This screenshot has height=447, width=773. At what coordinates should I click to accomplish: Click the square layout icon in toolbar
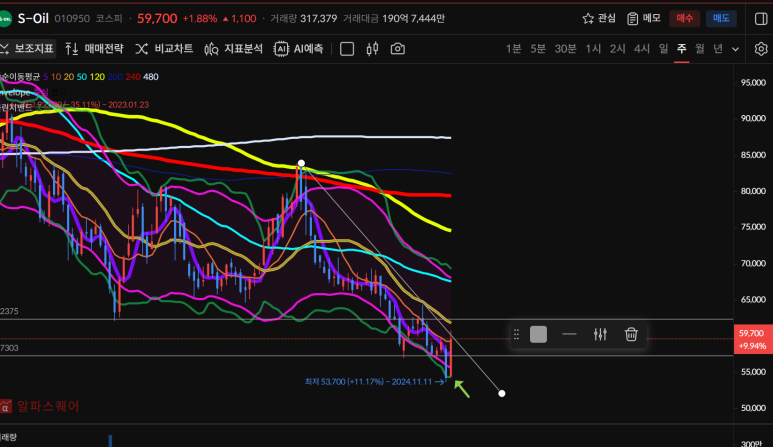tap(347, 49)
